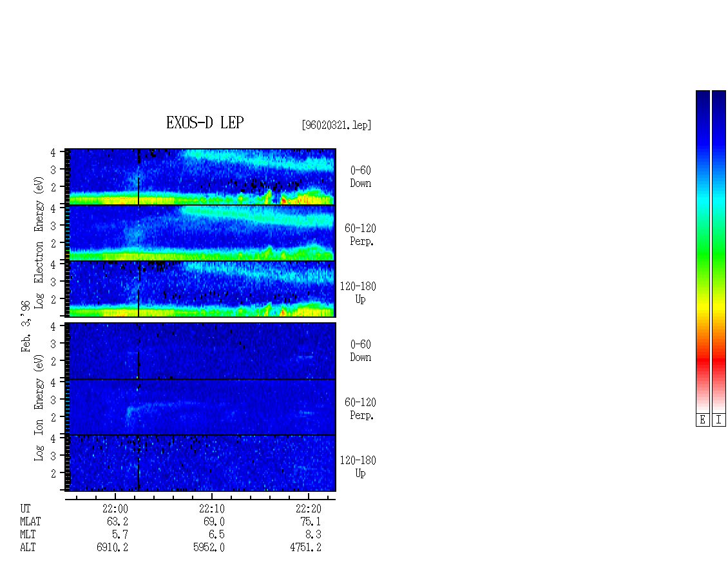
Task: Click the Feb. 3, '96 date label
Action: pyautogui.click(x=26, y=326)
